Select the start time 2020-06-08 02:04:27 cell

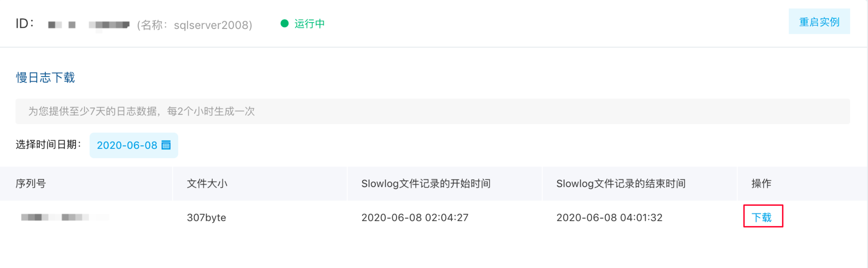pyautogui.click(x=415, y=217)
